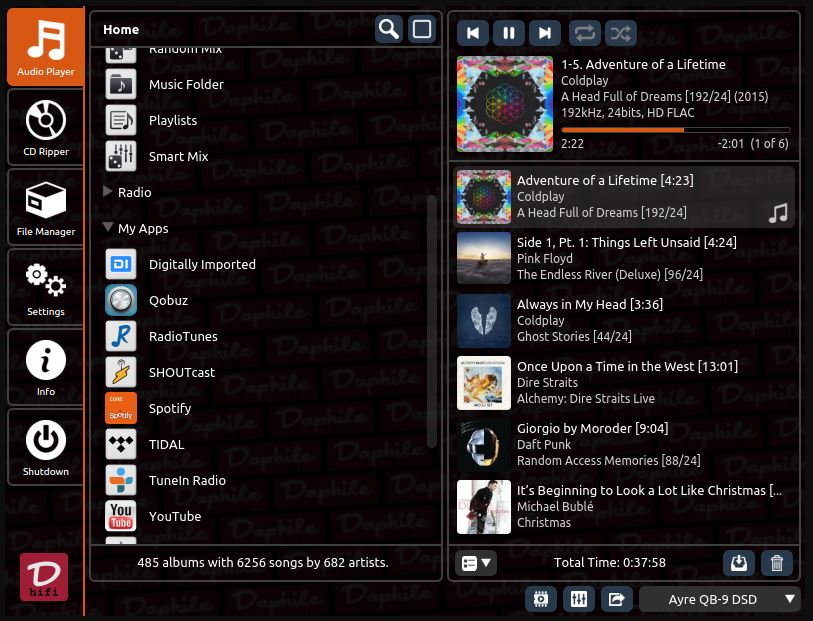Click the square view icon next to search

422,30
